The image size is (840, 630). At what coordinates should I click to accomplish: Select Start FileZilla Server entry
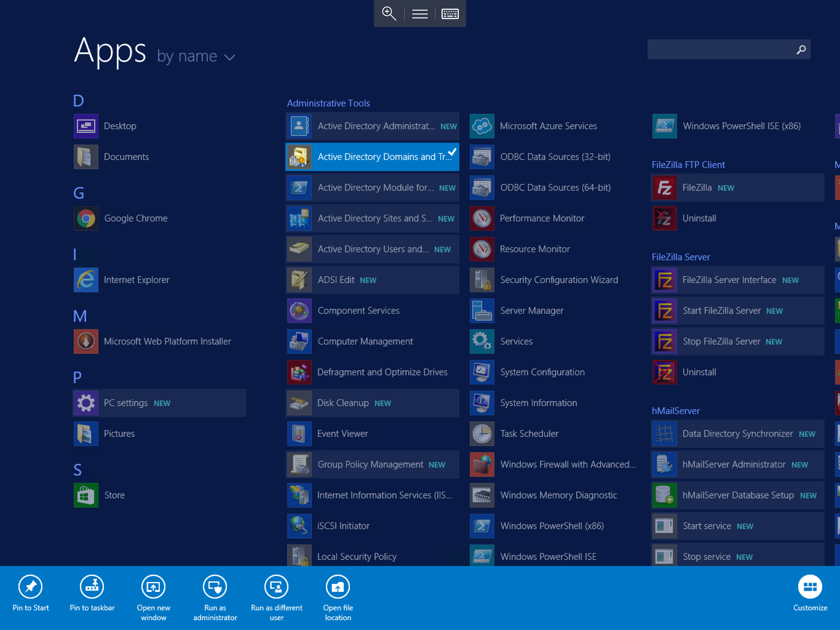(x=738, y=311)
